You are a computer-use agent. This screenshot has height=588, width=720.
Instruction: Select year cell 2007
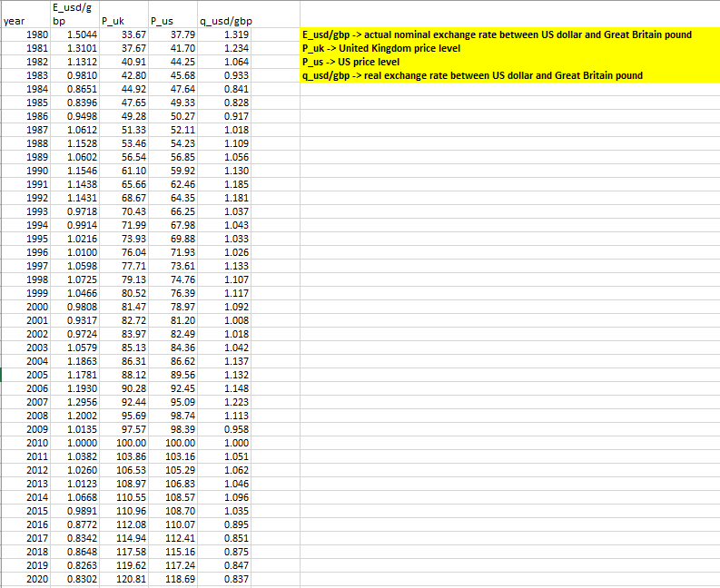(x=25, y=402)
